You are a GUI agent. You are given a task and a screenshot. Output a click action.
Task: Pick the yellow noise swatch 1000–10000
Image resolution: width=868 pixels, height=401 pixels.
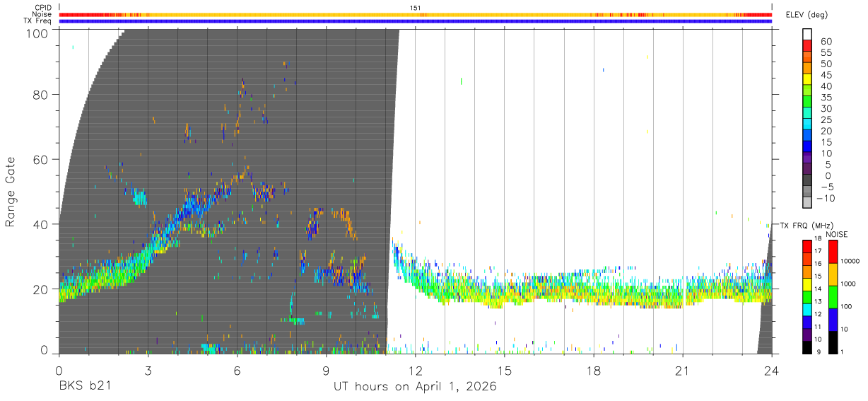click(x=833, y=274)
